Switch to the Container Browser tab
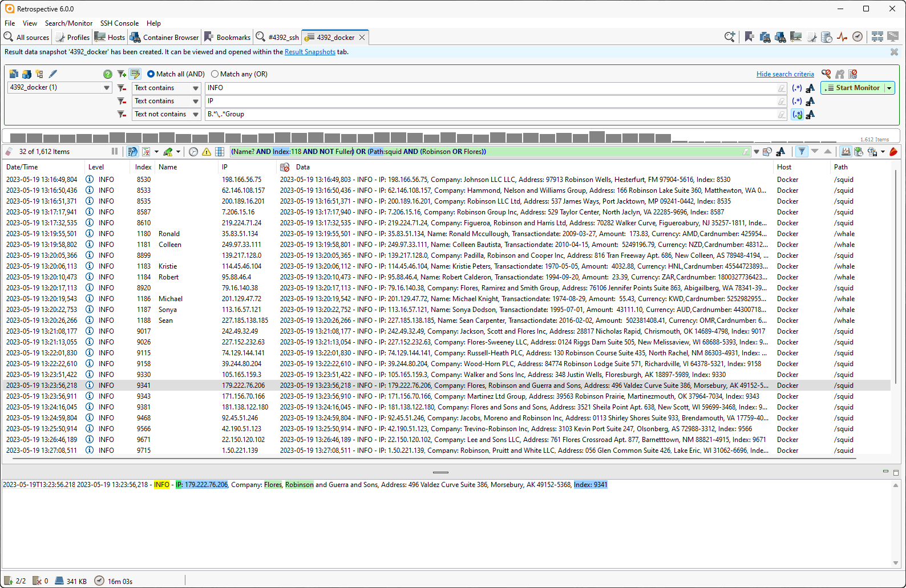The image size is (906, 588). pos(164,37)
